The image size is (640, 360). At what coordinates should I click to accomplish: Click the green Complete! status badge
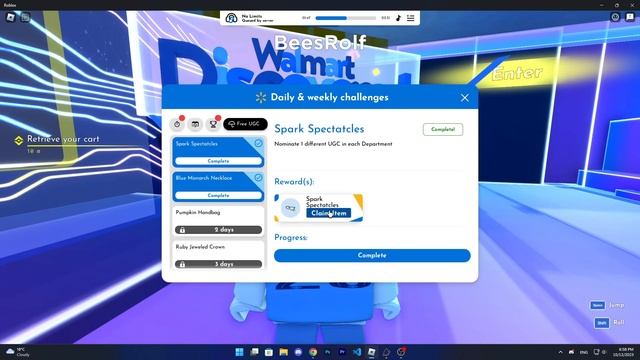[443, 129]
